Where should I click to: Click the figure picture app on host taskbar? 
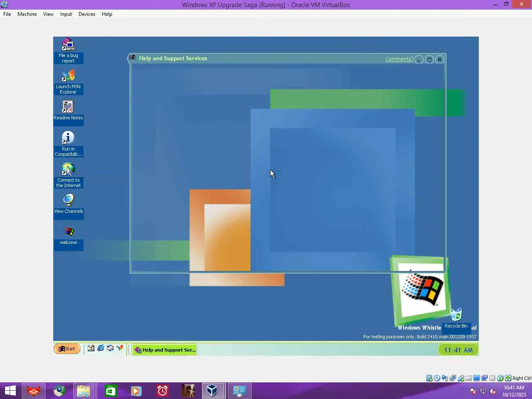pos(189,391)
